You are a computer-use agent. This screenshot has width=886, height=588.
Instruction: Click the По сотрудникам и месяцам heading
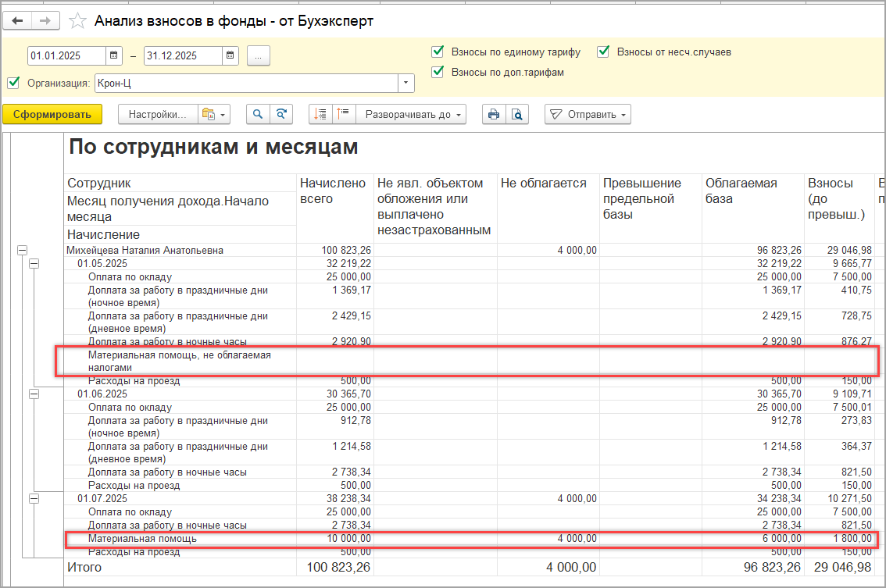pyautogui.click(x=213, y=147)
